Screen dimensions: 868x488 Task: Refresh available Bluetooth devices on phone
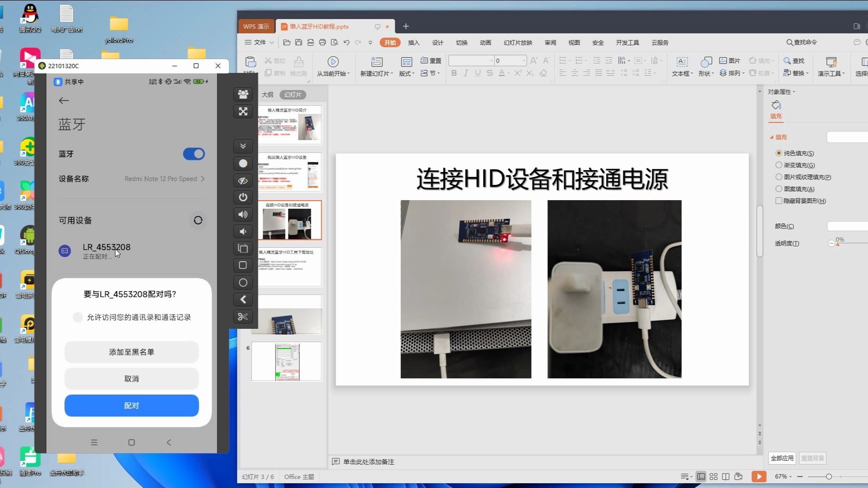pos(198,220)
